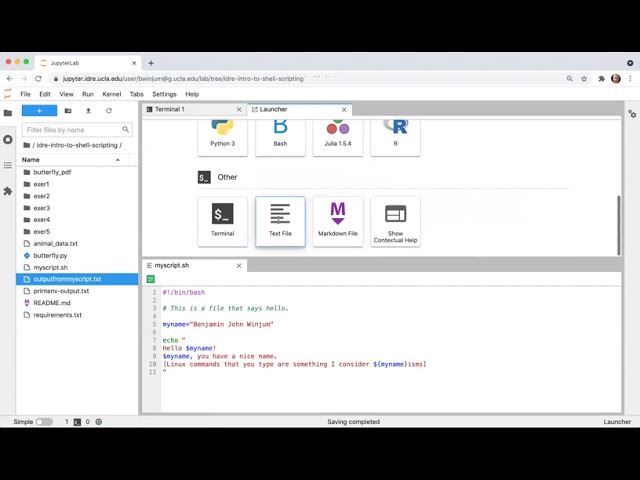Viewport: 640px width, 480px height.
Task: Open Property Inspector gears on right sidebar
Action: 631,113
